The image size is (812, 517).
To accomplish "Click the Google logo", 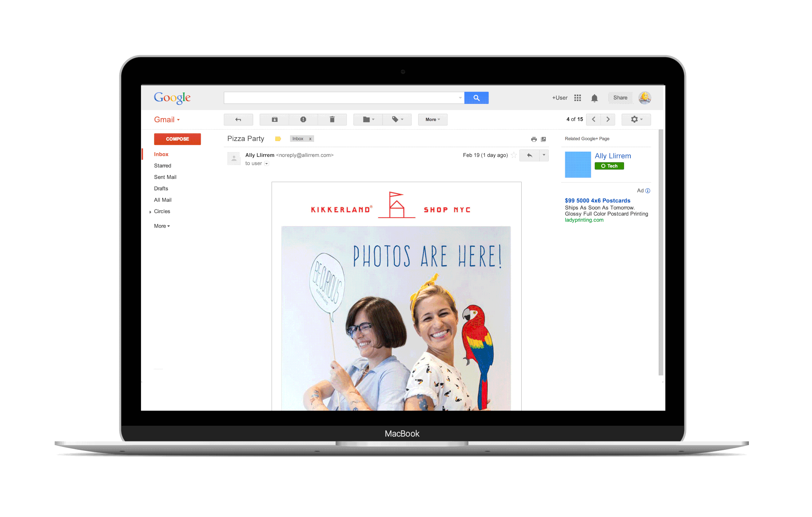I will tap(172, 98).
